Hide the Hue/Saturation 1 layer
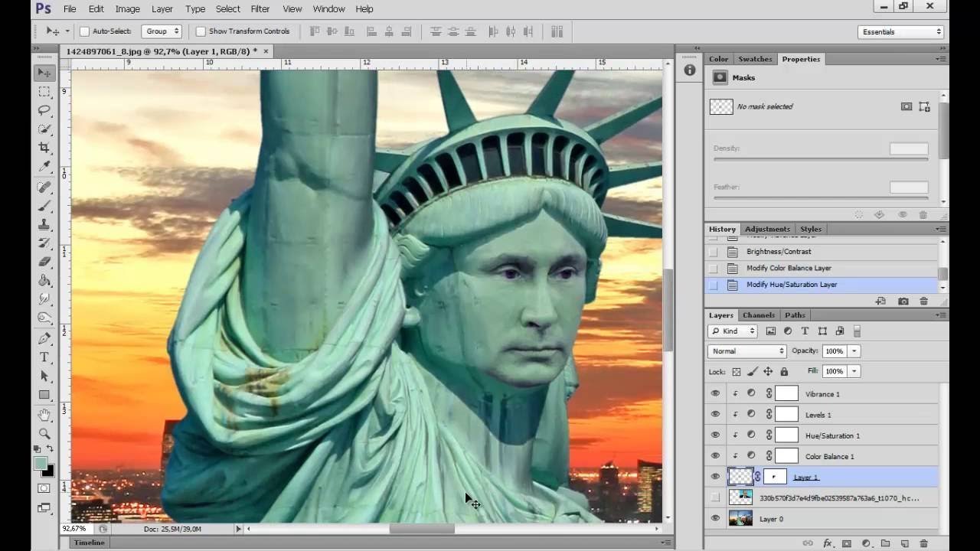This screenshot has width=980, height=551. pyautogui.click(x=715, y=435)
